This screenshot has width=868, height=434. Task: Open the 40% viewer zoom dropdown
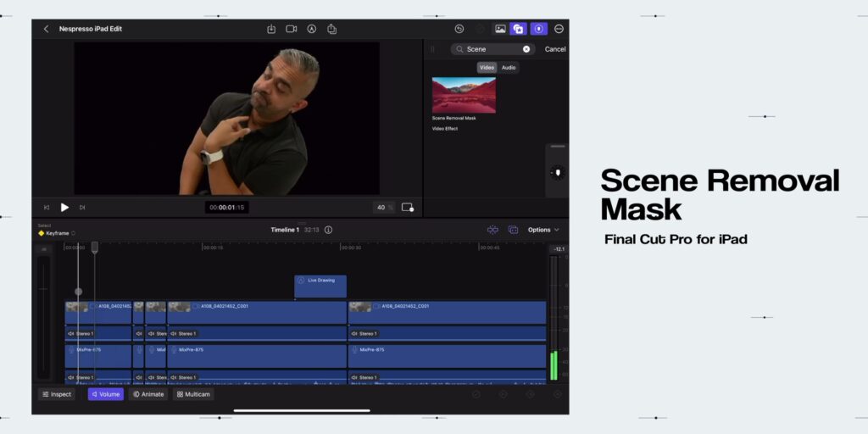(x=384, y=208)
